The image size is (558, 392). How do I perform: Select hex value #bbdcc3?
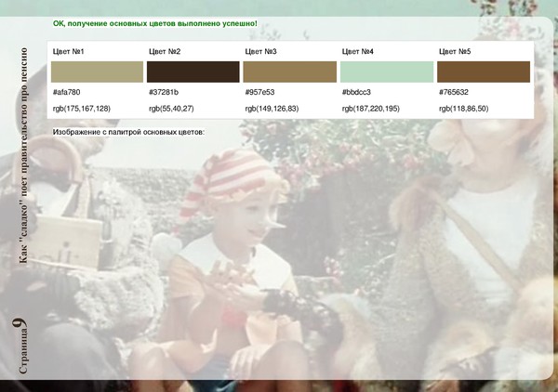coord(356,92)
